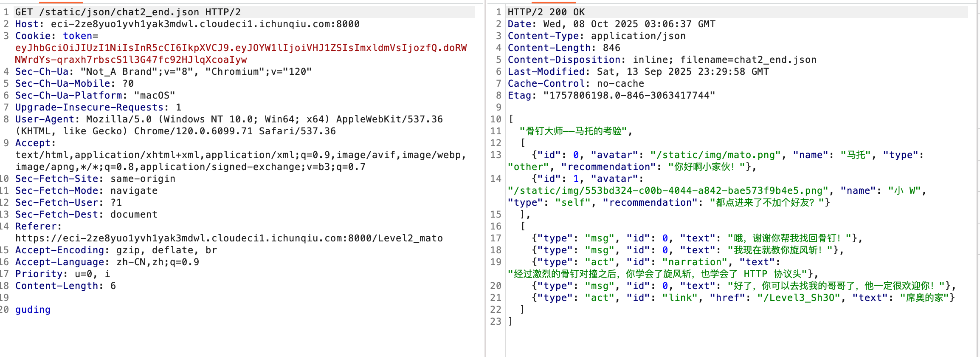Click the "/static/img/mato.png" avatar path

pyautogui.click(x=715, y=155)
